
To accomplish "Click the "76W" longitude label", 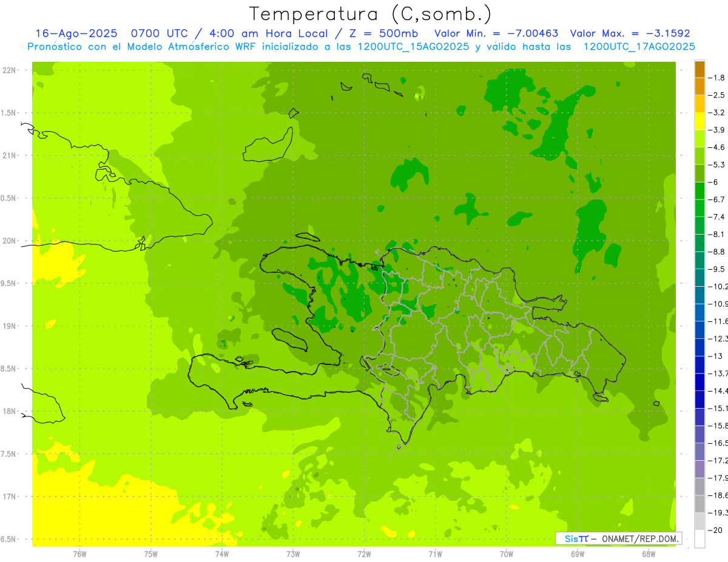I will point(79,554).
